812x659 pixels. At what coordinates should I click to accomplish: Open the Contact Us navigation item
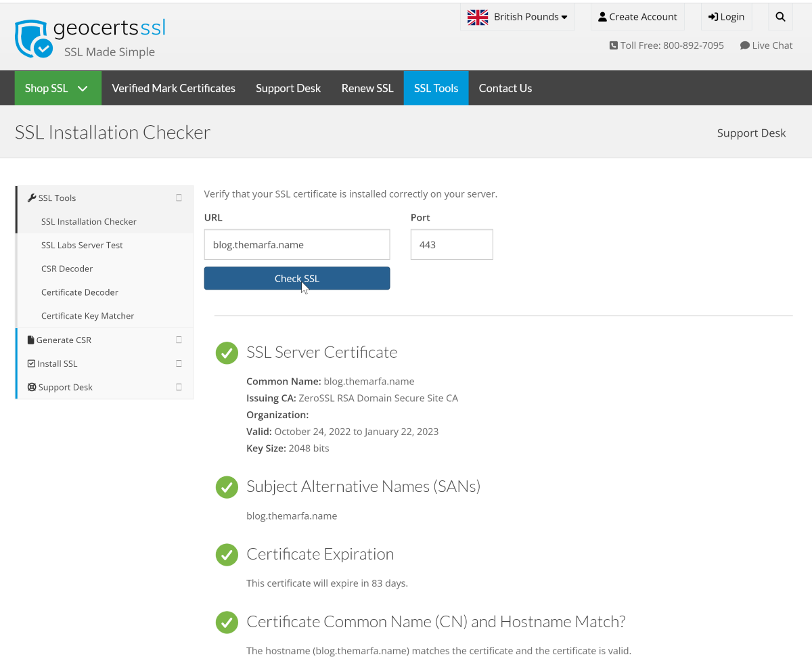[505, 88]
